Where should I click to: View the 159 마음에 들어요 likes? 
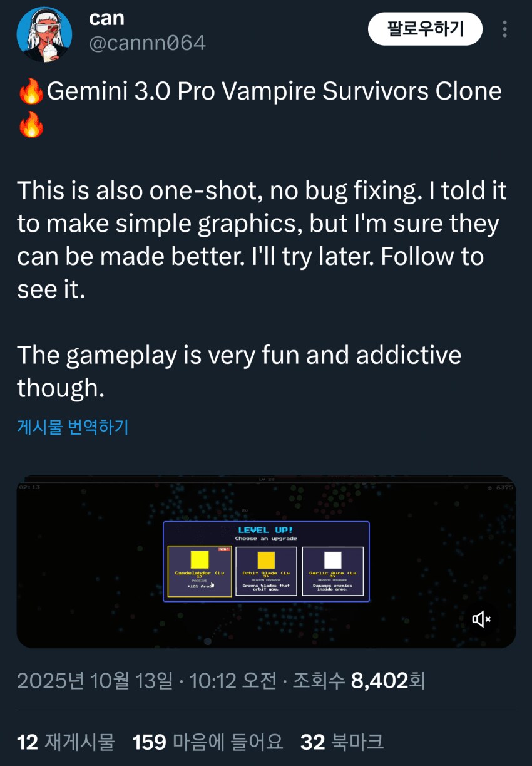click(208, 742)
